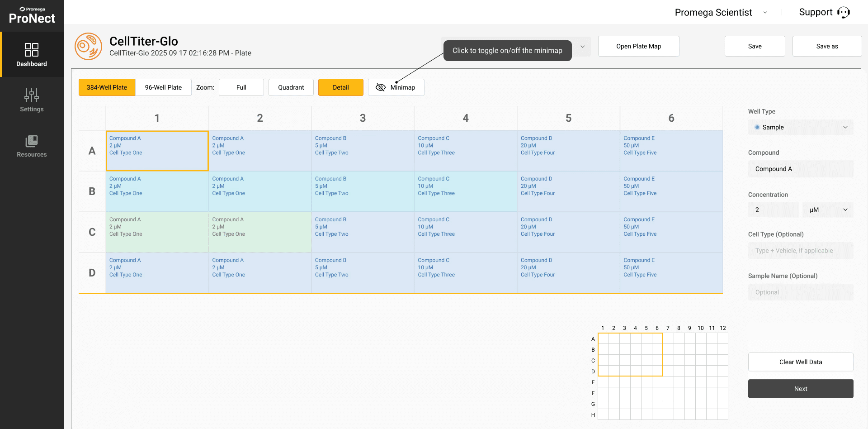868x429 pixels.
Task: Click row header A
Action: [x=92, y=151]
